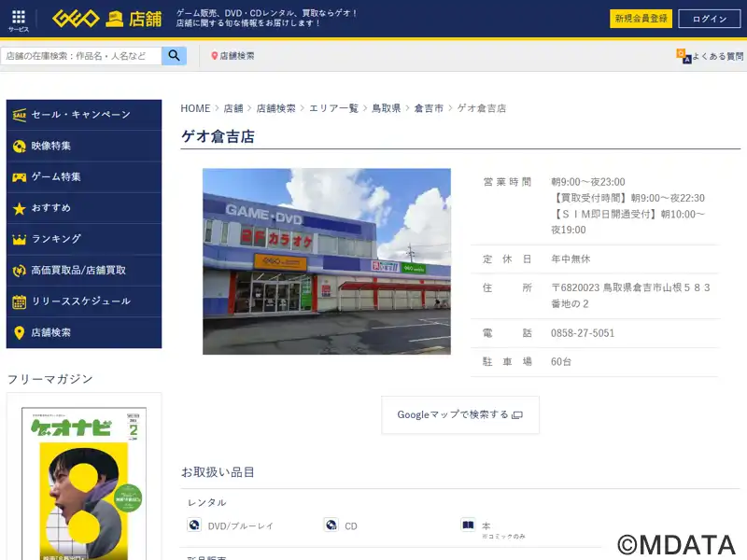Viewport: 747px width, 560px height.
Task: Click the 年中無休 holiday text
Action: coord(571,259)
